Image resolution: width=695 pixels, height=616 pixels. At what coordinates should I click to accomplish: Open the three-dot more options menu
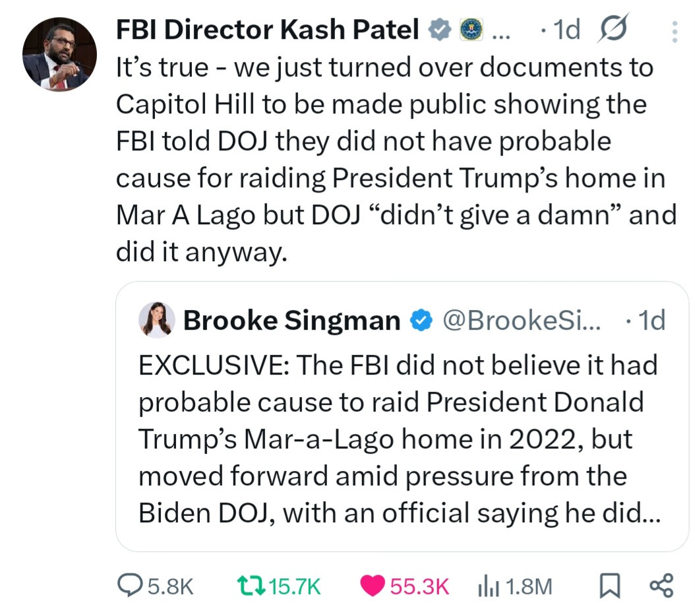click(x=674, y=31)
